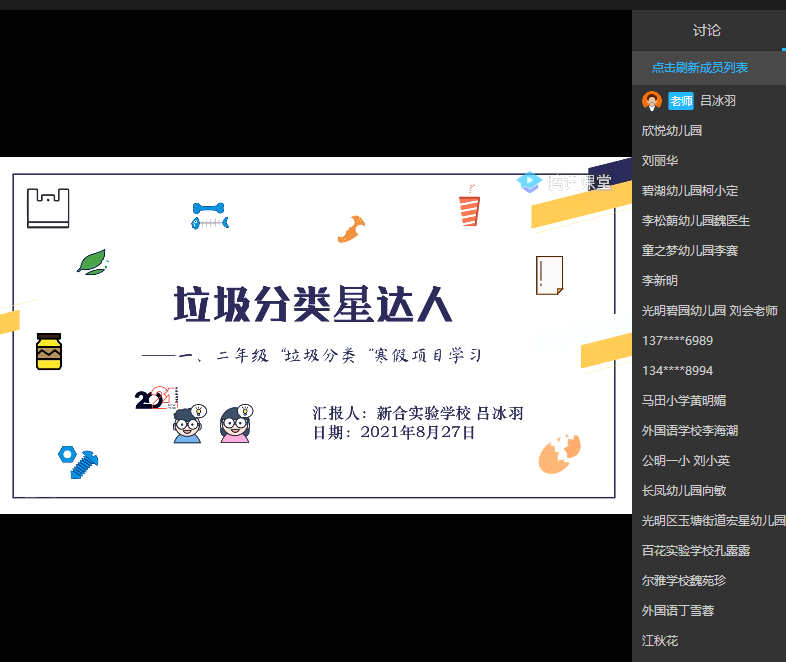Select member 134****8994

(677, 371)
